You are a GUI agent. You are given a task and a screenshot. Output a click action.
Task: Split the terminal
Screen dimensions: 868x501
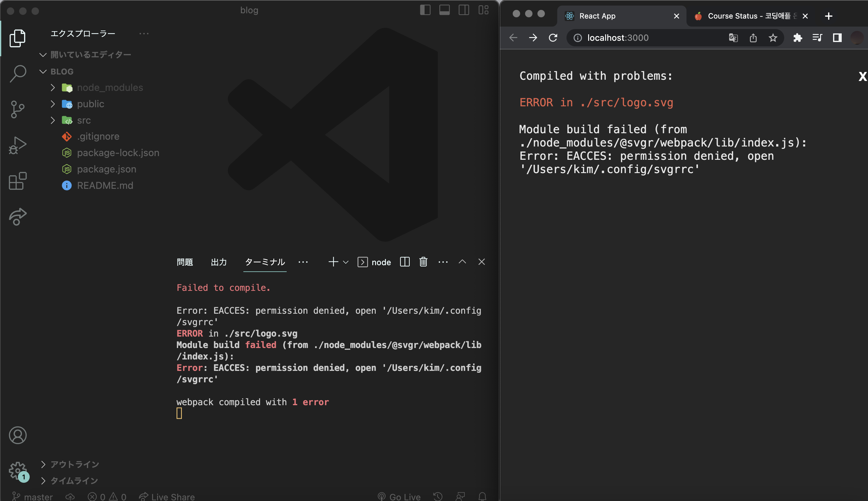405,262
